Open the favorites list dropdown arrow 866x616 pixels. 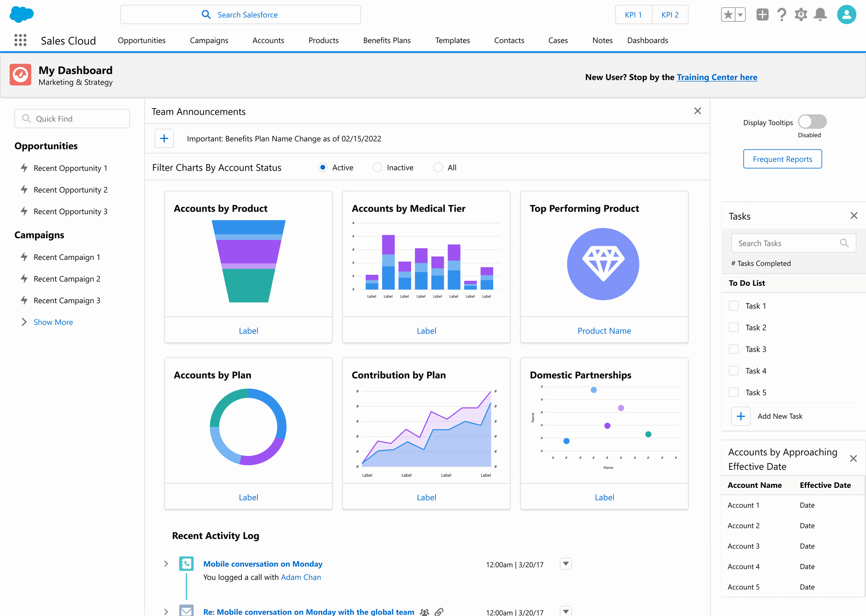[740, 15]
